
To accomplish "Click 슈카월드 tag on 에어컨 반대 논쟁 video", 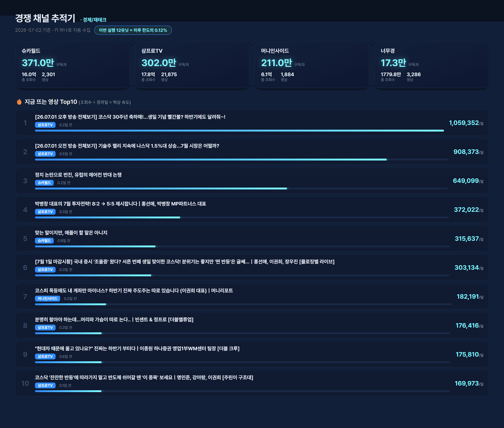I will (x=44, y=183).
